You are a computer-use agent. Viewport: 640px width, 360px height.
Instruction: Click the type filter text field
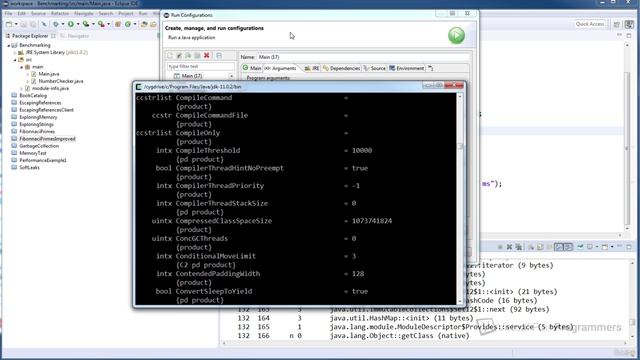[x=200, y=66]
